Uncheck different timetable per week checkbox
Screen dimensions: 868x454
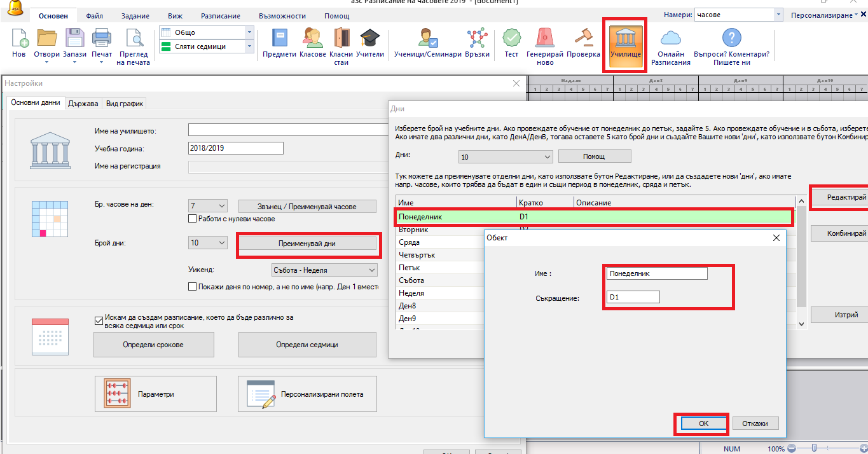(x=99, y=320)
